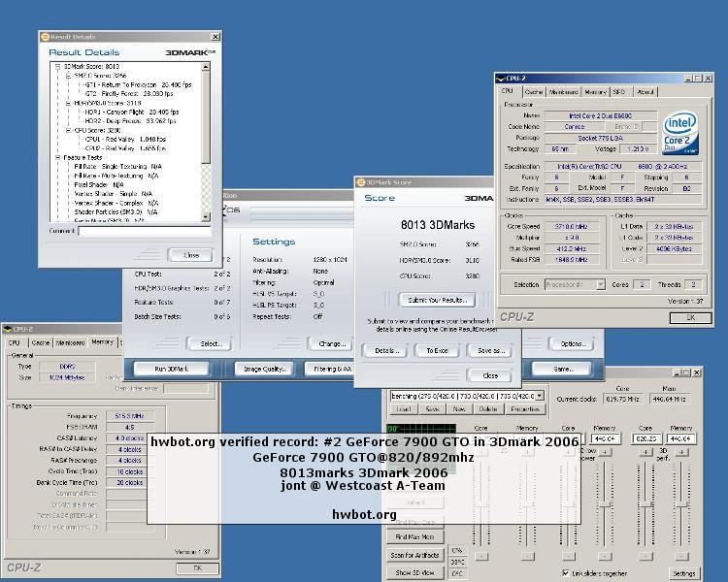Open the Processor selection dropdown in CPU-Z
The height and width of the screenshot is (582, 728).
coord(601,284)
